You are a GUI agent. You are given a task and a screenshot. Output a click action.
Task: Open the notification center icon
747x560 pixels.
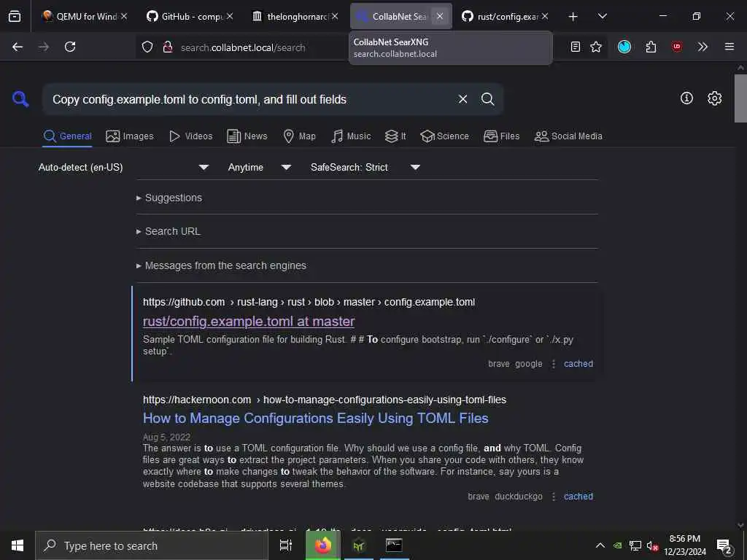pyautogui.click(x=724, y=545)
